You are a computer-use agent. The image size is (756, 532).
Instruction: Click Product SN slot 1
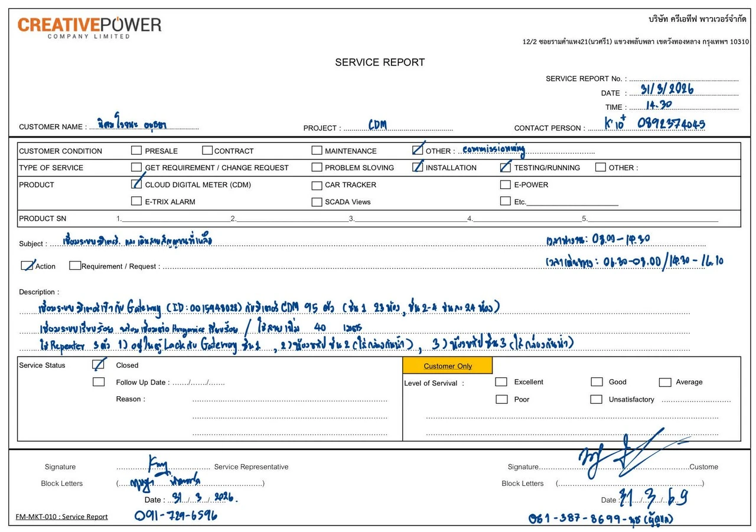pos(175,218)
